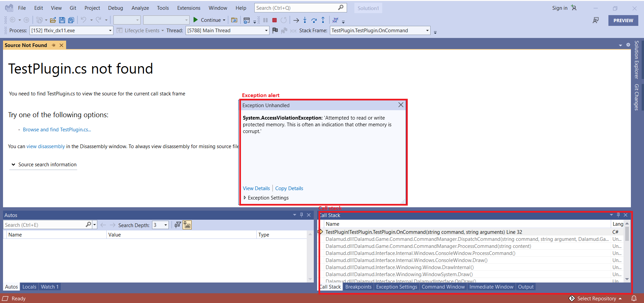This screenshot has height=303, width=644.
Task: Click the flag icon next to Thread dropdown
Action: [x=275, y=31]
